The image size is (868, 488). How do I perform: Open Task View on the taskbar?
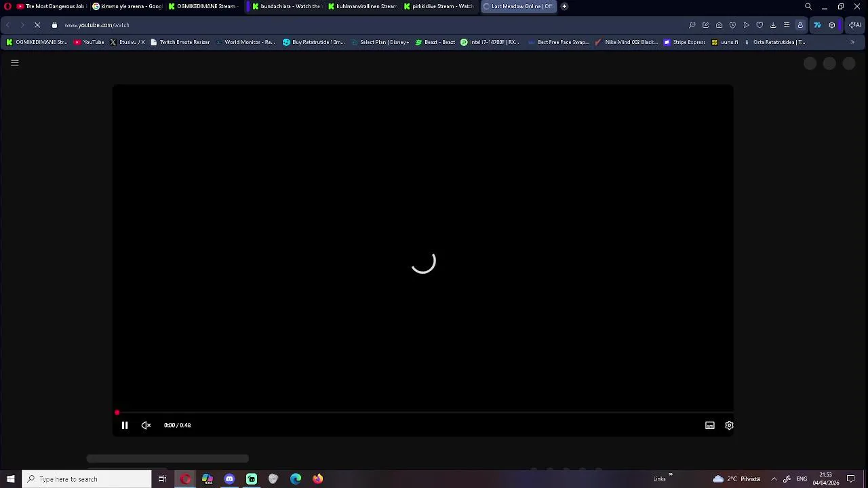pyautogui.click(x=162, y=479)
